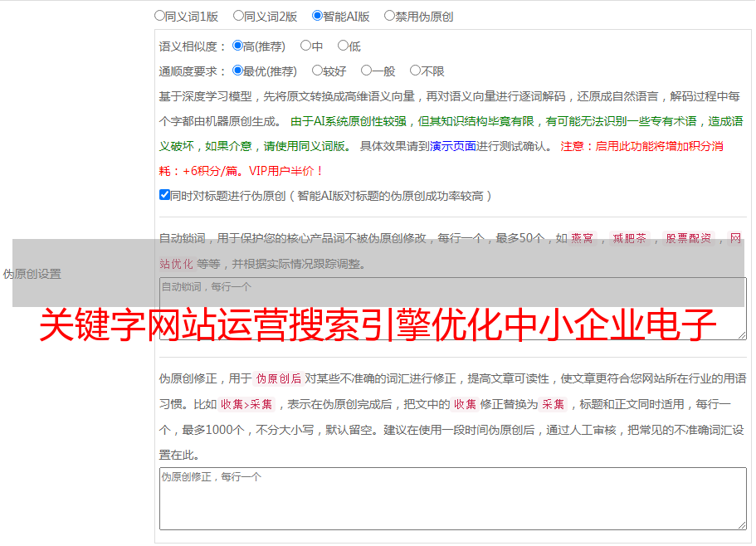Click the 伪原创设置 section label

click(x=32, y=274)
